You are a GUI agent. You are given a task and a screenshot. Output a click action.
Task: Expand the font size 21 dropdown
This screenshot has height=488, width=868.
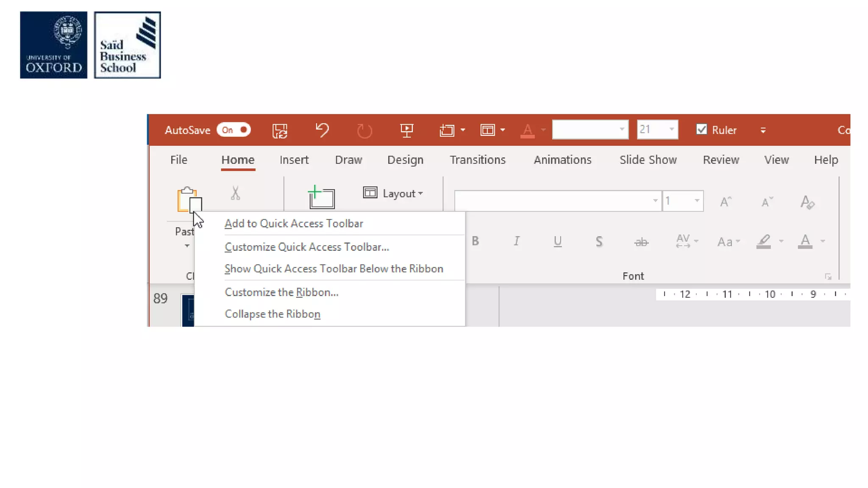[671, 130]
